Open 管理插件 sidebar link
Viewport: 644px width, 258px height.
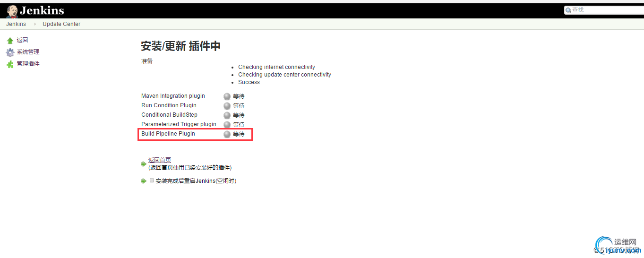click(x=28, y=64)
